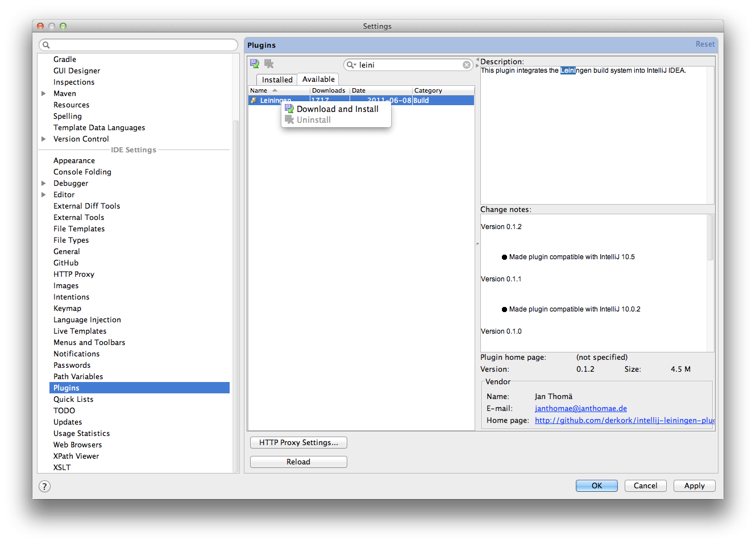Select Console Folding item
Screen dimensions: 756x544
coord(82,172)
